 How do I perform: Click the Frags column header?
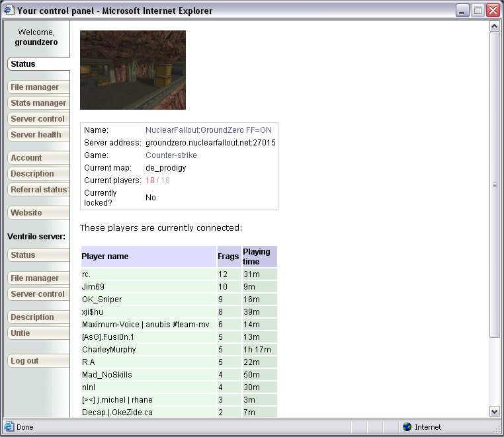tap(229, 257)
